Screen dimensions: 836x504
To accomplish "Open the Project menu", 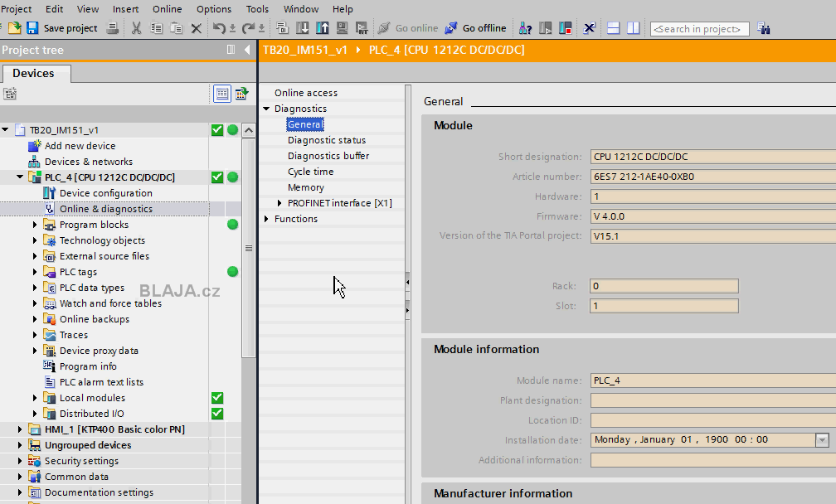I will click(x=16, y=9).
